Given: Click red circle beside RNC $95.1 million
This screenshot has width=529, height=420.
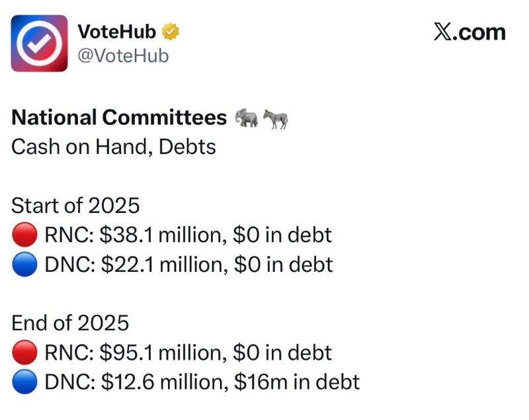Looking at the screenshot, I should [x=23, y=353].
